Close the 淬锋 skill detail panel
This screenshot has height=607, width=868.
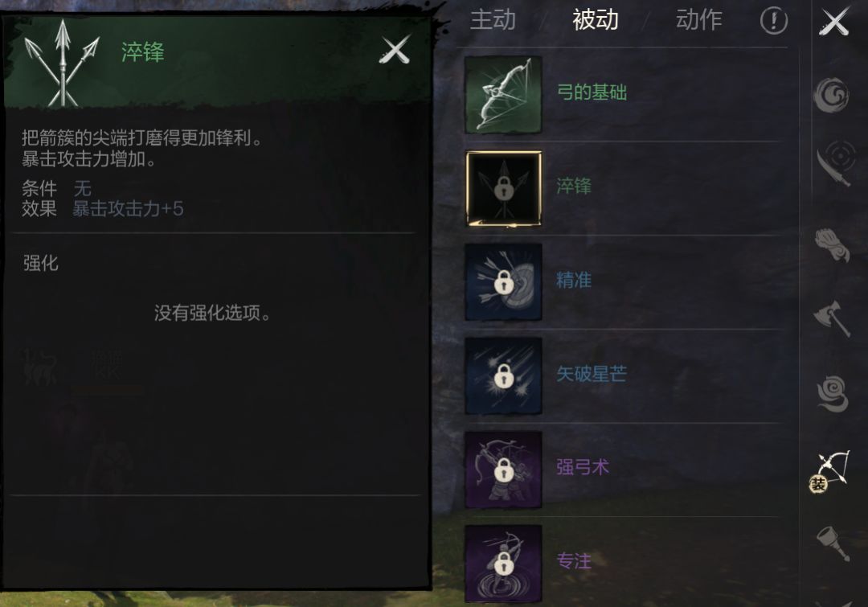(x=395, y=50)
